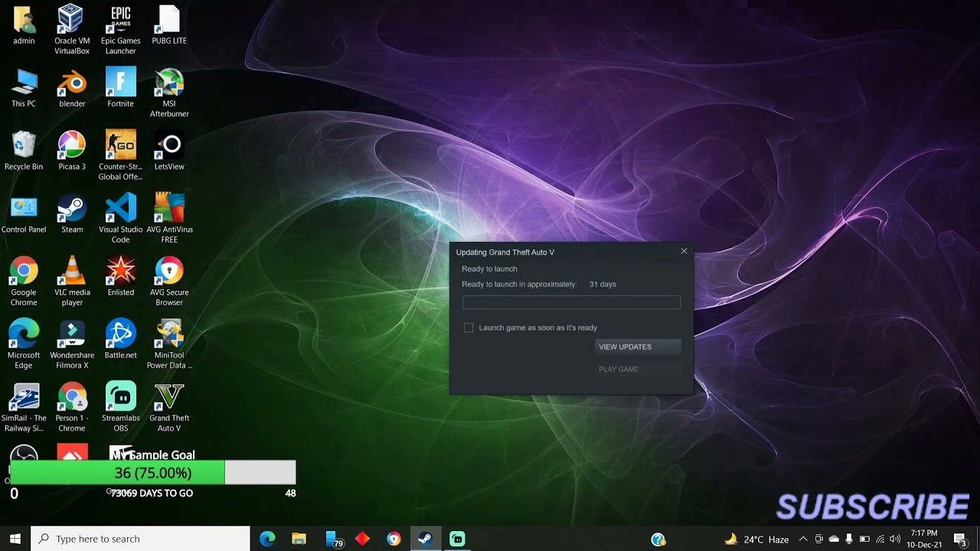Launch Steam from the desktop shortcut

[x=72, y=214]
